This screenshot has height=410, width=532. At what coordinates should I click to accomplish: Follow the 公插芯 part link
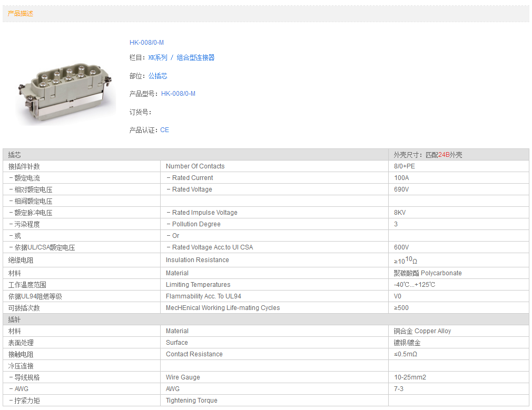point(157,76)
